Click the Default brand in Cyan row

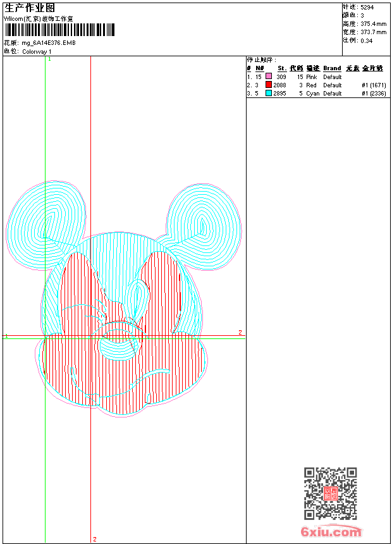[333, 94]
